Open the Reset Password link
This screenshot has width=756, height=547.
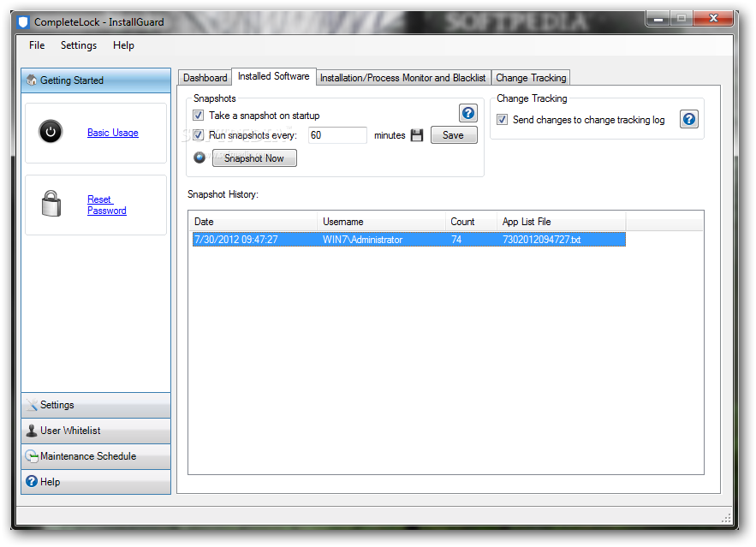[x=106, y=205]
